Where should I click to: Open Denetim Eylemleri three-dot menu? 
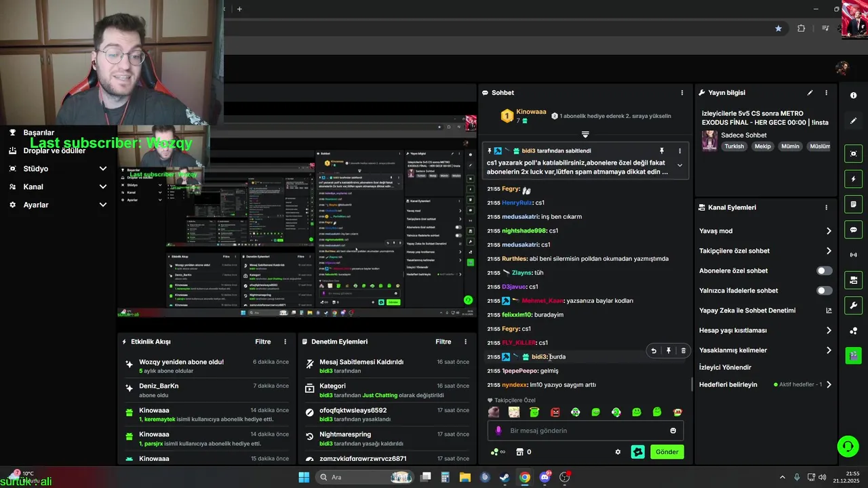[x=465, y=342]
